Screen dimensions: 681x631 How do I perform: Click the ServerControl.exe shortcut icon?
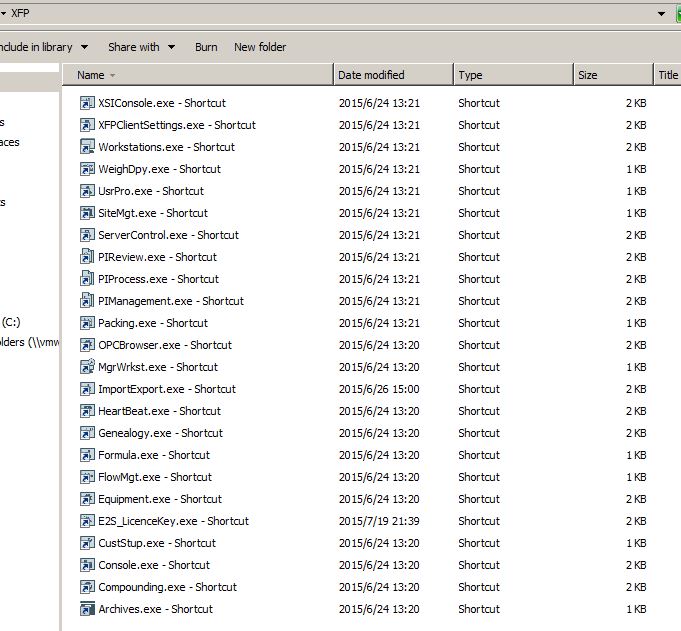point(87,235)
